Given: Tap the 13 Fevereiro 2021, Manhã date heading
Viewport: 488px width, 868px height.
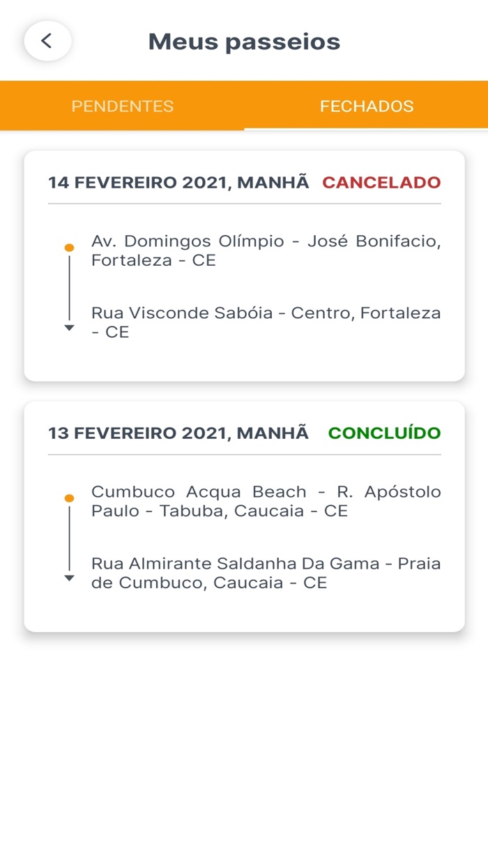Looking at the screenshot, I should (178, 433).
